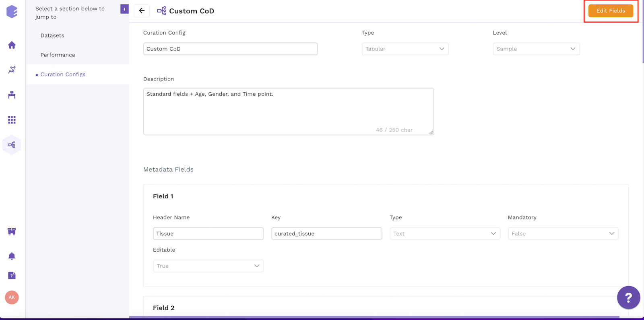Image resolution: width=644 pixels, height=320 pixels.
Task: Open the Sample level dropdown
Action: (x=536, y=49)
